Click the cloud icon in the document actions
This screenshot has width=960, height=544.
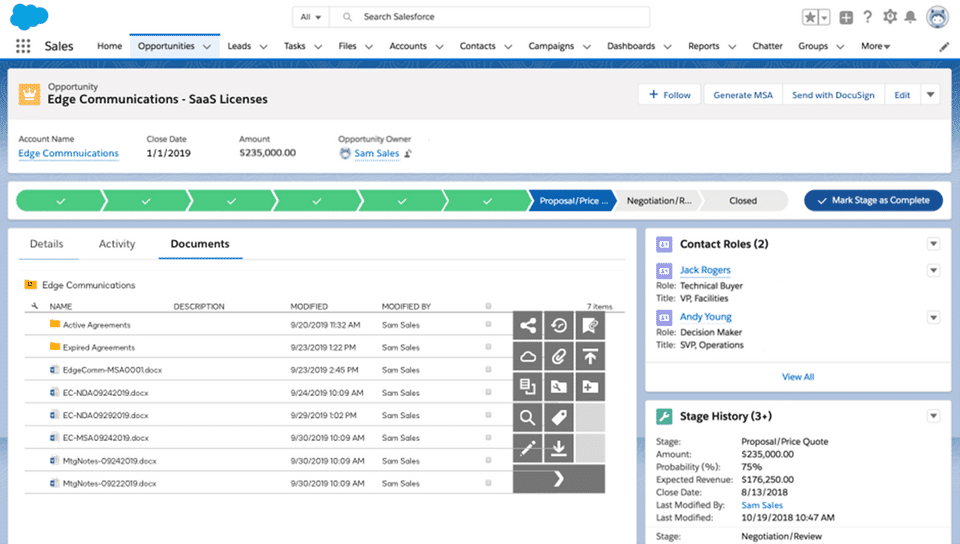click(x=528, y=356)
